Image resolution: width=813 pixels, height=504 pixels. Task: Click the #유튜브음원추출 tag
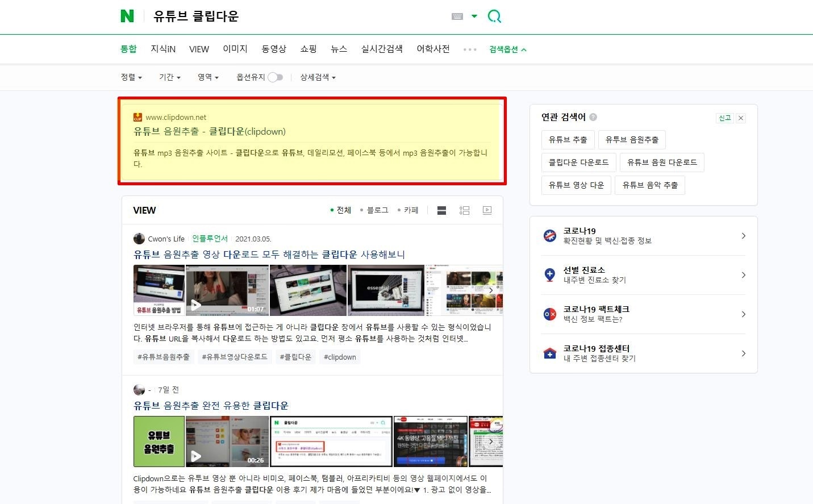[x=164, y=357]
